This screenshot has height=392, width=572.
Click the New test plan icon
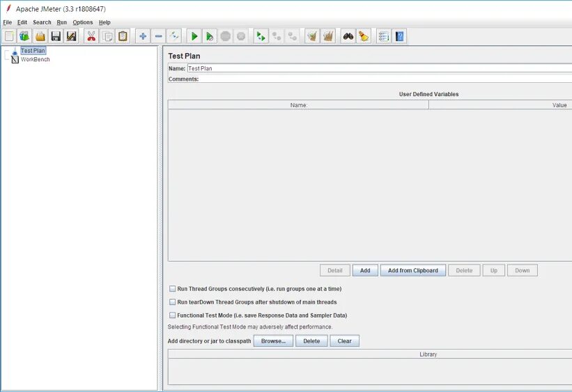coord(9,36)
